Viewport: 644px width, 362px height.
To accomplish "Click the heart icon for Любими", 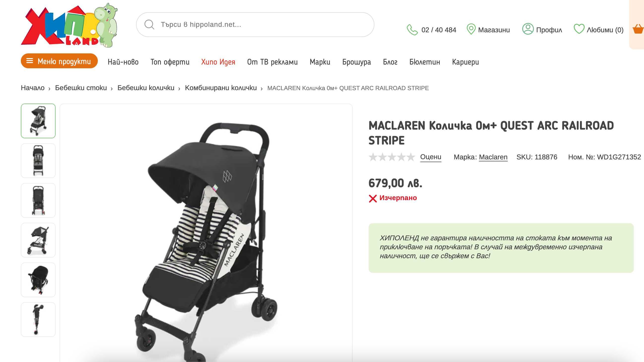I will [579, 29].
